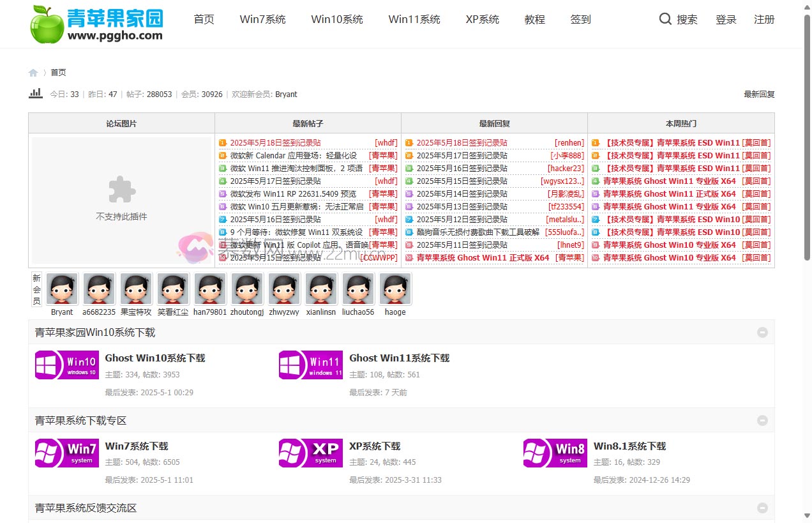This screenshot has height=523, width=812.
Task: Click the home breadcrumb icon
Action: 33,73
